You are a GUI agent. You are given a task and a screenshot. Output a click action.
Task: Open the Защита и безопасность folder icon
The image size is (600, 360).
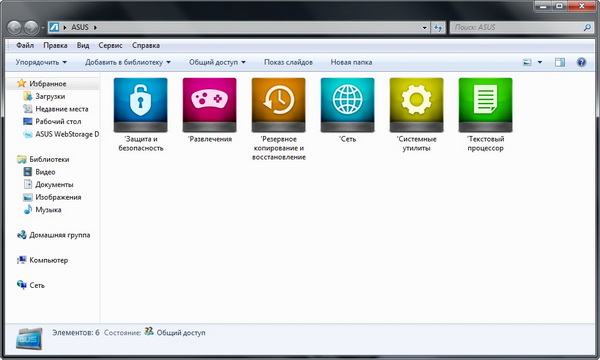140,105
